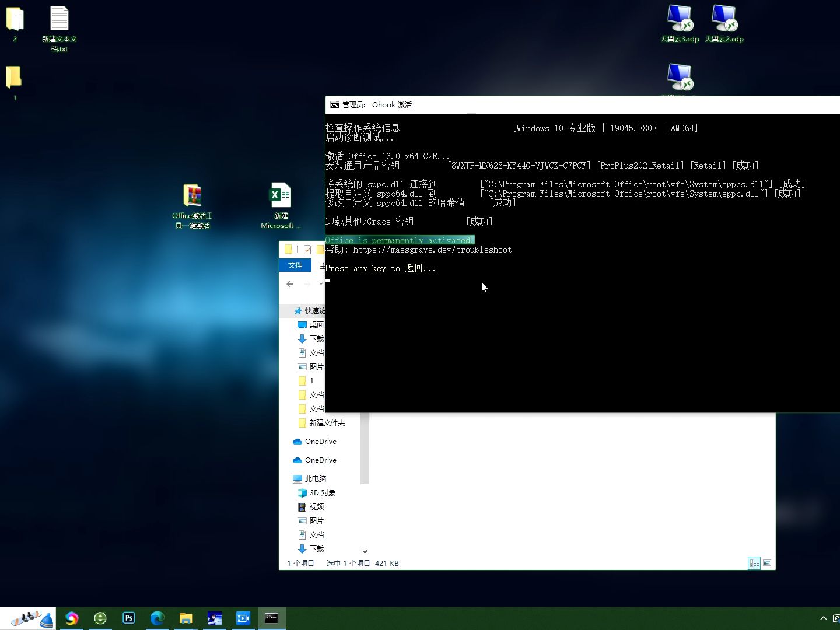Click 'Press any key to 返回...' console line

(380, 268)
